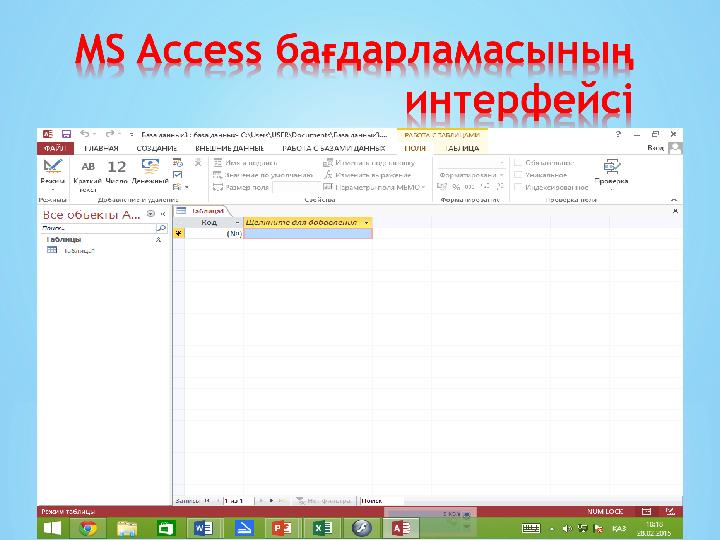Open the Проверка validation button
720x540 pixels.
[611, 174]
